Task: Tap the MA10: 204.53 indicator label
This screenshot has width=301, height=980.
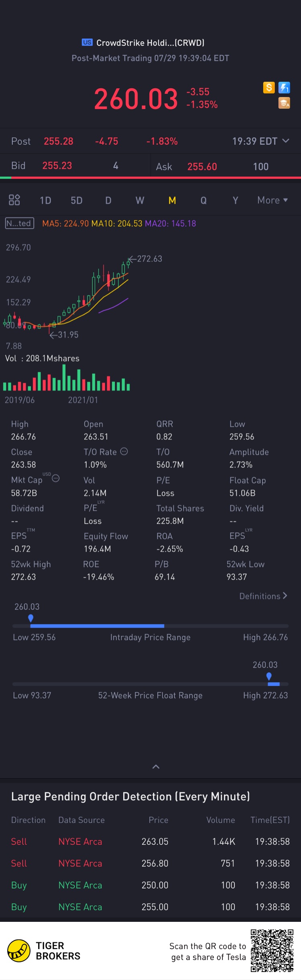Action: [x=117, y=223]
